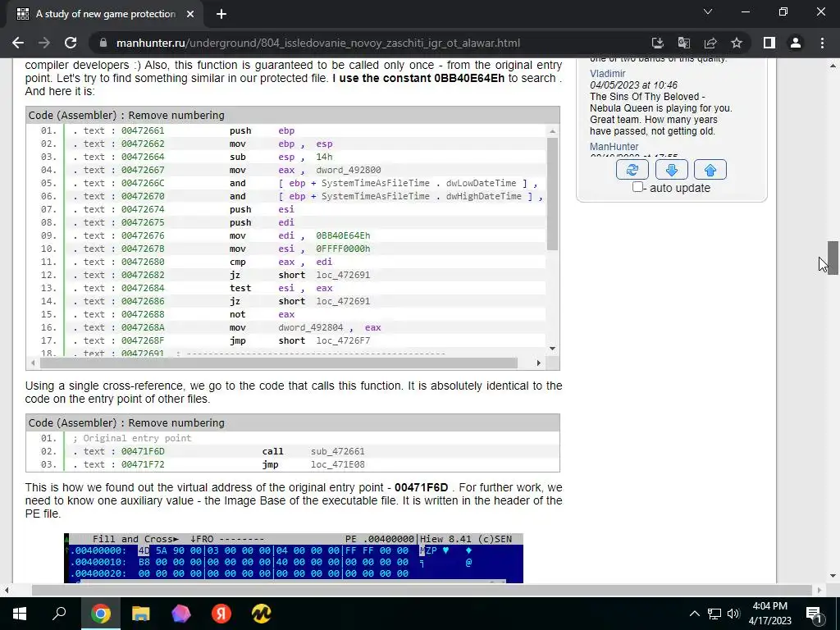Share this page

click(x=710, y=43)
